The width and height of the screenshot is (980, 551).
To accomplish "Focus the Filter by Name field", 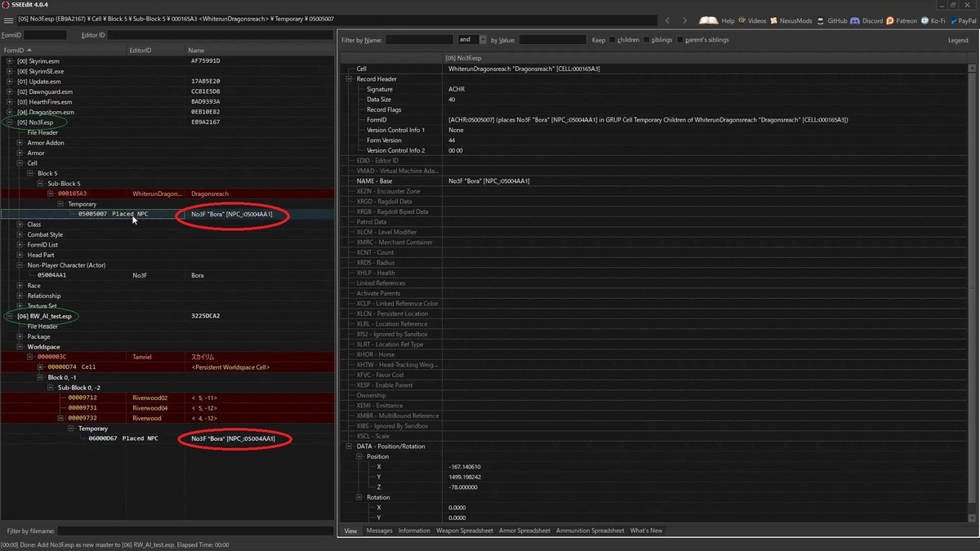I will click(x=420, y=39).
